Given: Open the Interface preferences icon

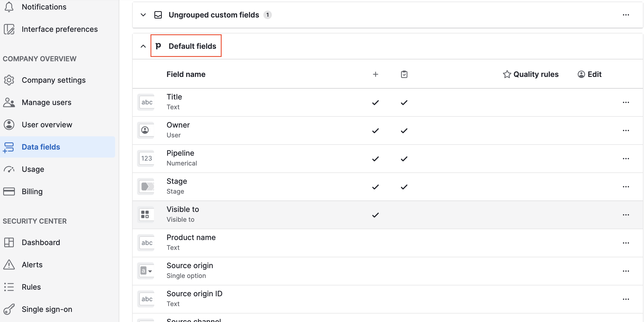Looking at the screenshot, I should 9,29.
